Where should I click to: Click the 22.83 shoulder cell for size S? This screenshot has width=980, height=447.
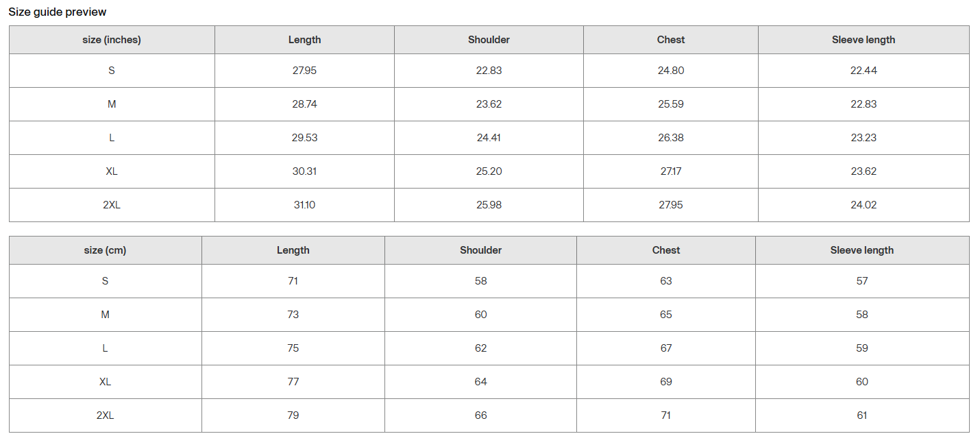pos(489,71)
